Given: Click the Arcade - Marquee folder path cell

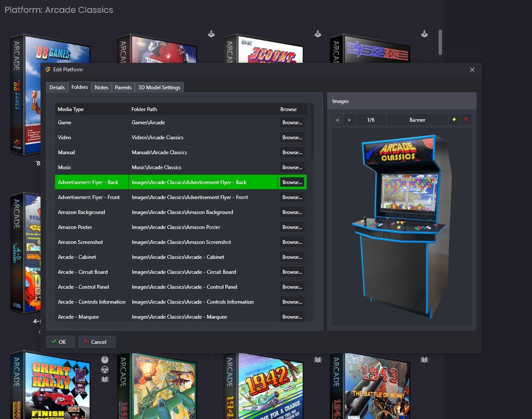Looking at the screenshot, I should pos(203,316).
